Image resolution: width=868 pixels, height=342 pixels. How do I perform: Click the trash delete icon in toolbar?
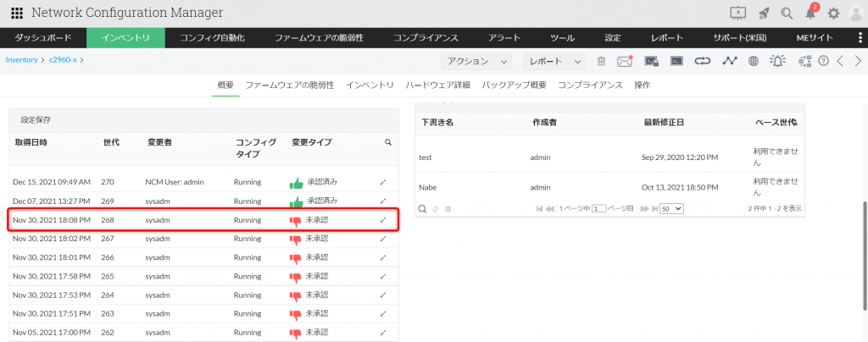click(x=601, y=61)
